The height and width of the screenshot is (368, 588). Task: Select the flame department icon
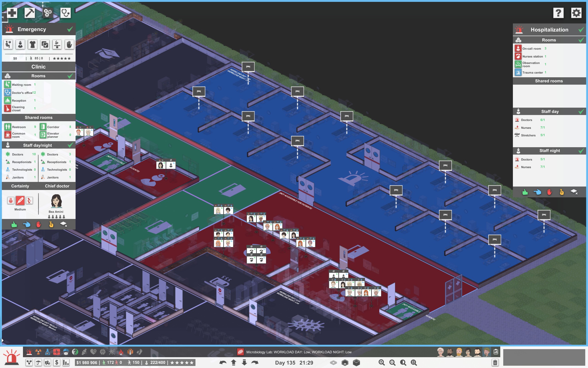point(121,352)
